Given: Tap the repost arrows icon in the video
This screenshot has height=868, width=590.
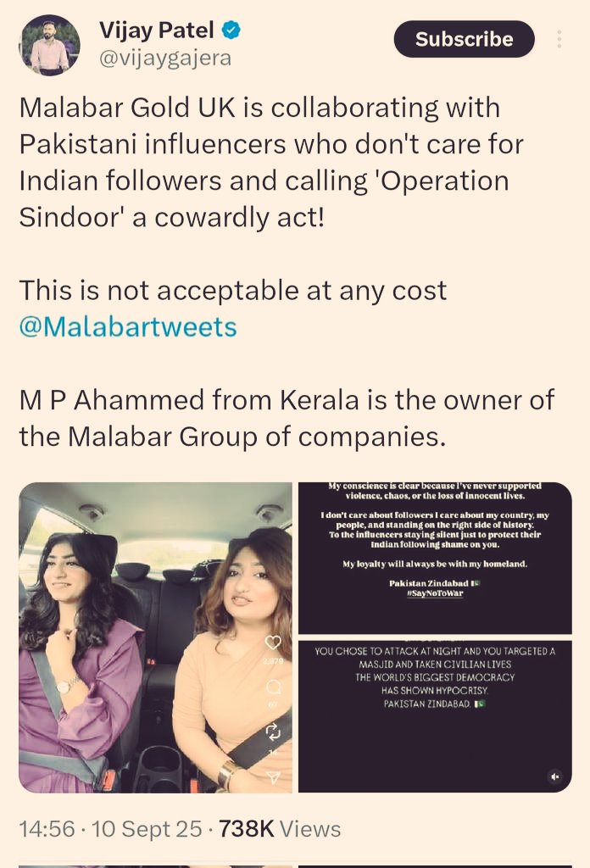Looking at the screenshot, I should (274, 732).
